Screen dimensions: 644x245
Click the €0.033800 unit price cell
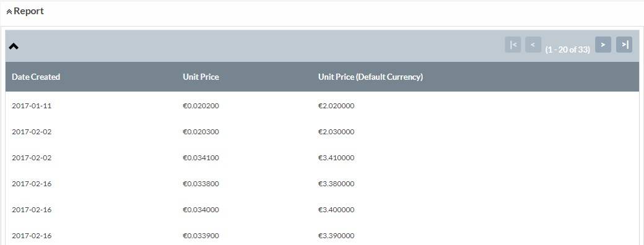pyautogui.click(x=201, y=184)
